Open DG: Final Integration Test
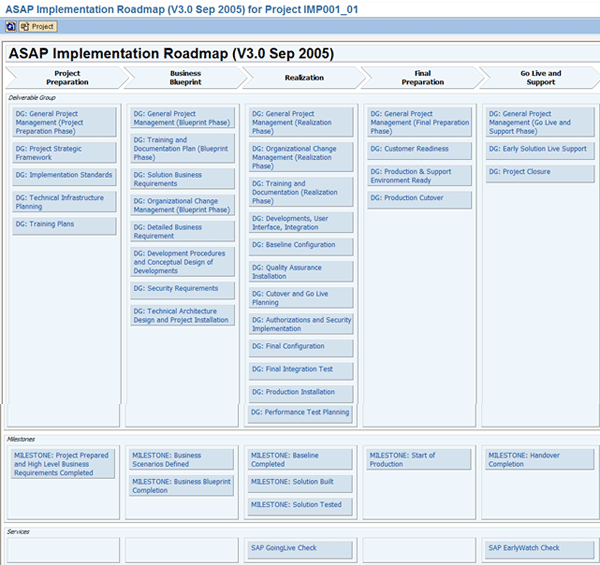Screen dimensions: 600x565 [x=301, y=371]
